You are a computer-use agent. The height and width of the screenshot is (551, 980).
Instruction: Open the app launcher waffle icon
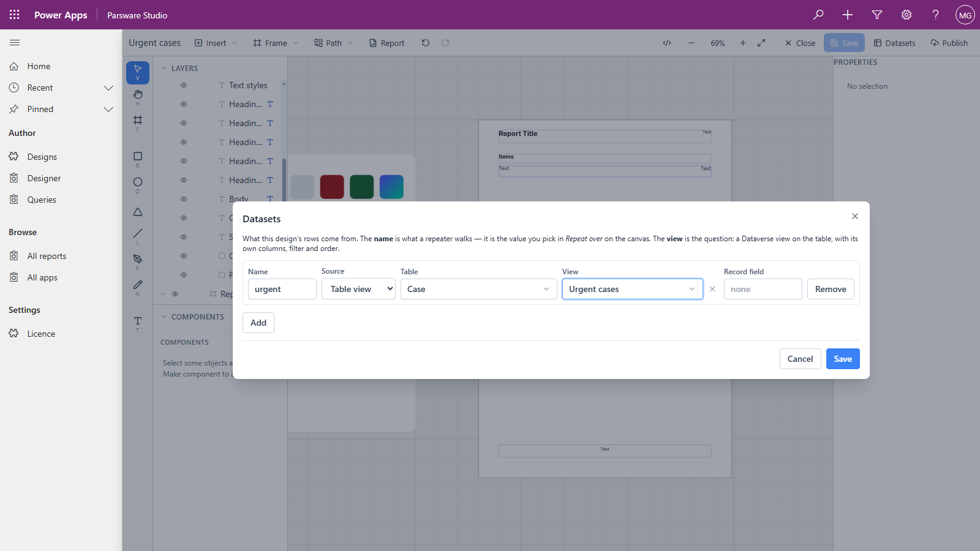(15, 15)
